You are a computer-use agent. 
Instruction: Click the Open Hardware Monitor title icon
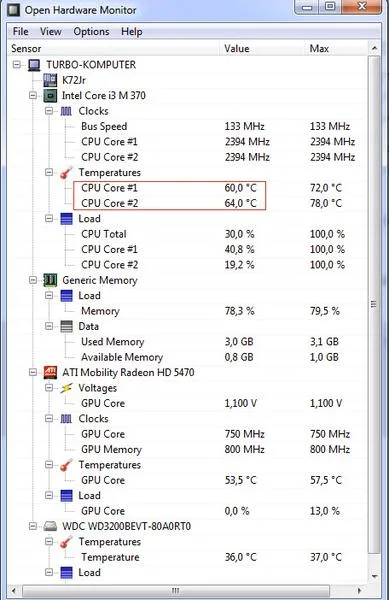pos(13,10)
